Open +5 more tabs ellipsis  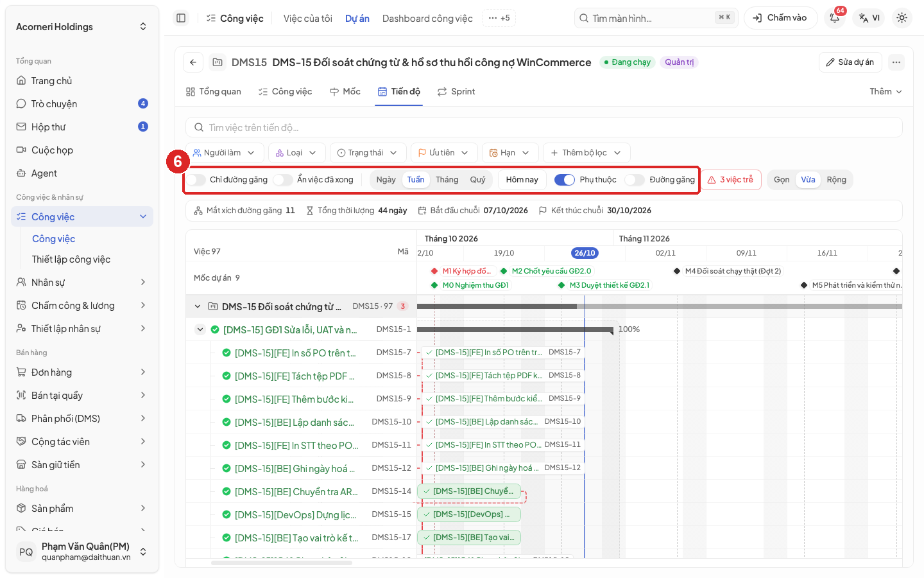(499, 18)
